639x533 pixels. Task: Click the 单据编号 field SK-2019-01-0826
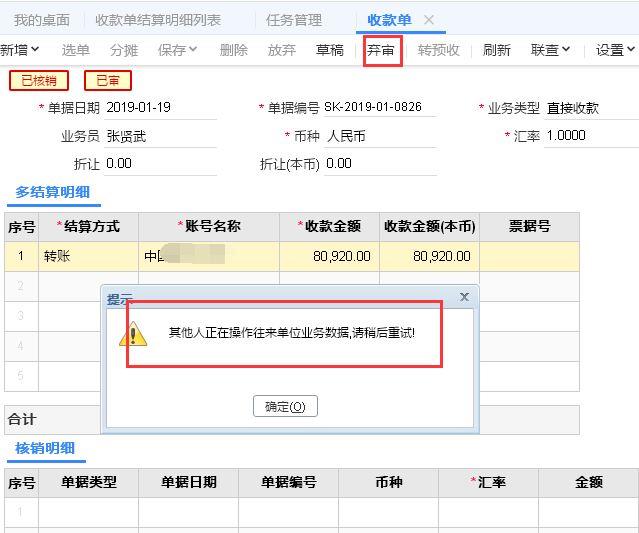pos(380,107)
